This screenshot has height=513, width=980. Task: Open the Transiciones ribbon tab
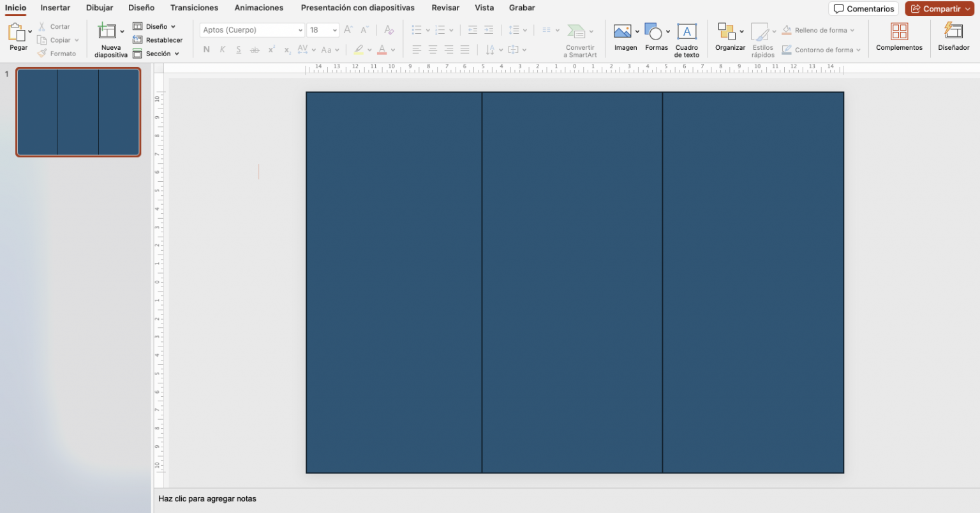point(194,8)
